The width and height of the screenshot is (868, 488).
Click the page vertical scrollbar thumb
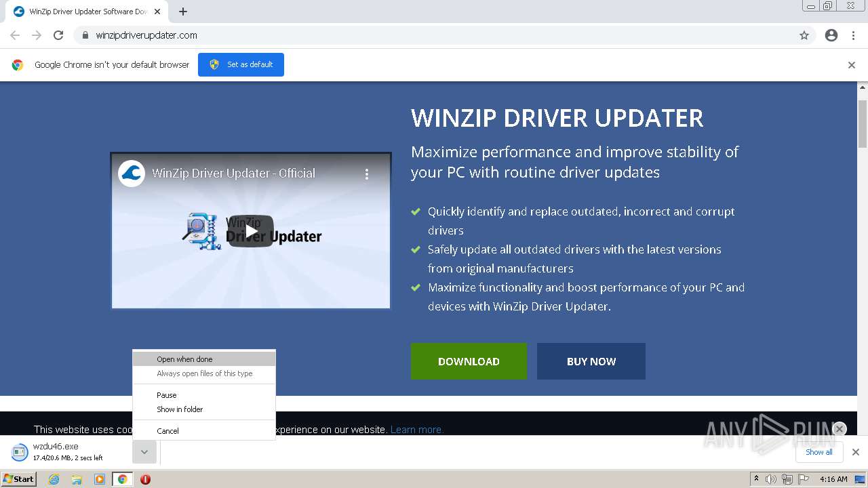coord(863,123)
